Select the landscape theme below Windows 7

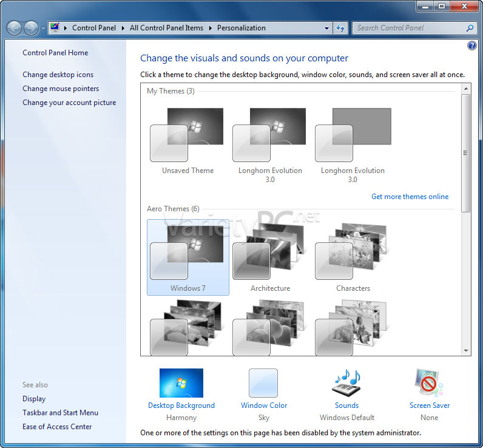(x=186, y=328)
